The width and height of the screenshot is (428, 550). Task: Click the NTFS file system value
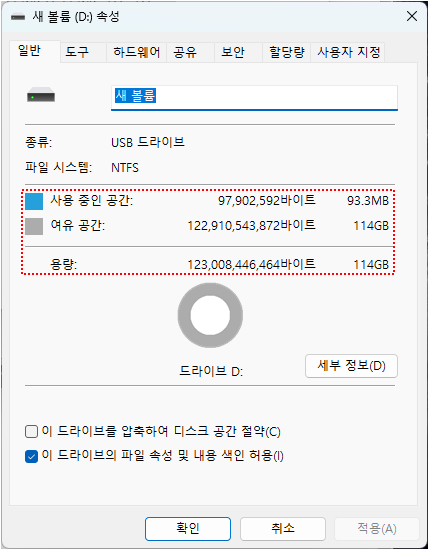[x=125, y=168]
